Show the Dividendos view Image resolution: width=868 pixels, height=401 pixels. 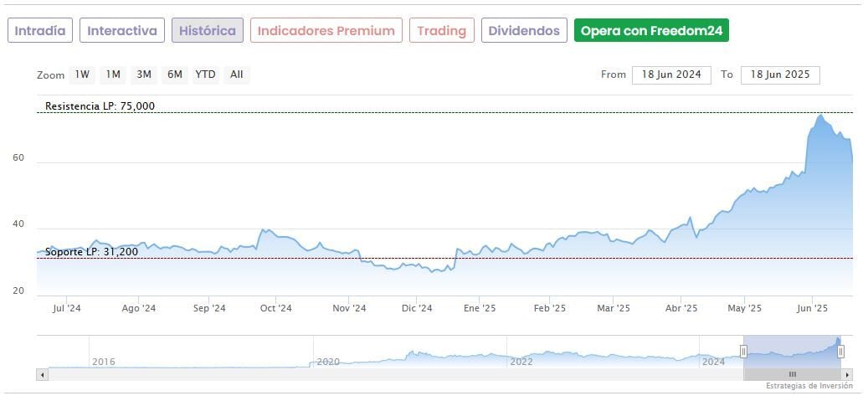point(524,31)
